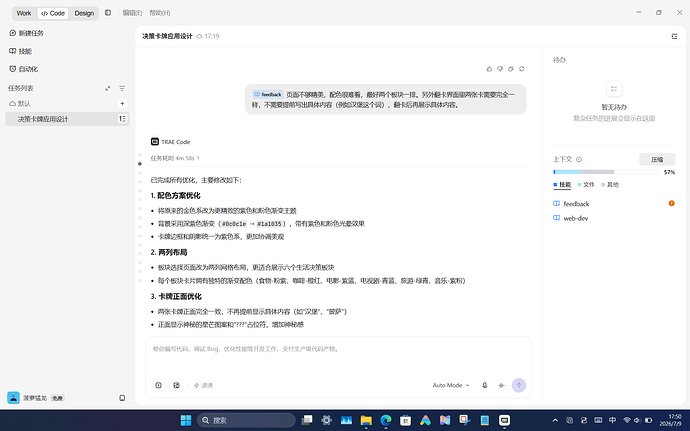This screenshot has height=431, width=690.
Task: Select the 决策卡牌应用设计 task row
Action: 67,119
